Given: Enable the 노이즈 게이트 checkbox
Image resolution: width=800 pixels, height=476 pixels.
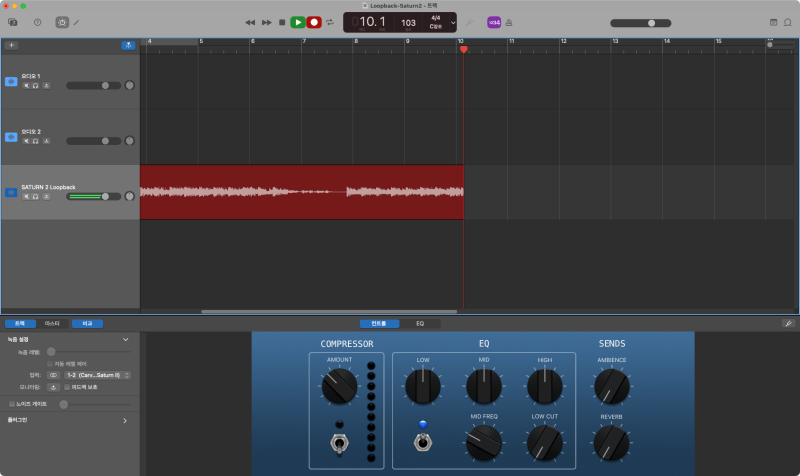Looking at the screenshot, I should [x=12, y=404].
